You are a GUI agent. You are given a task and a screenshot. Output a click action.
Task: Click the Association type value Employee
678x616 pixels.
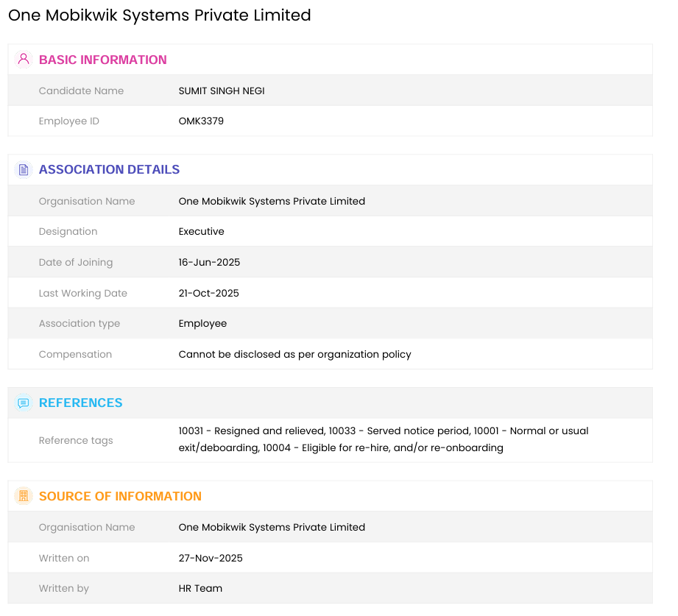tap(202, 323)
